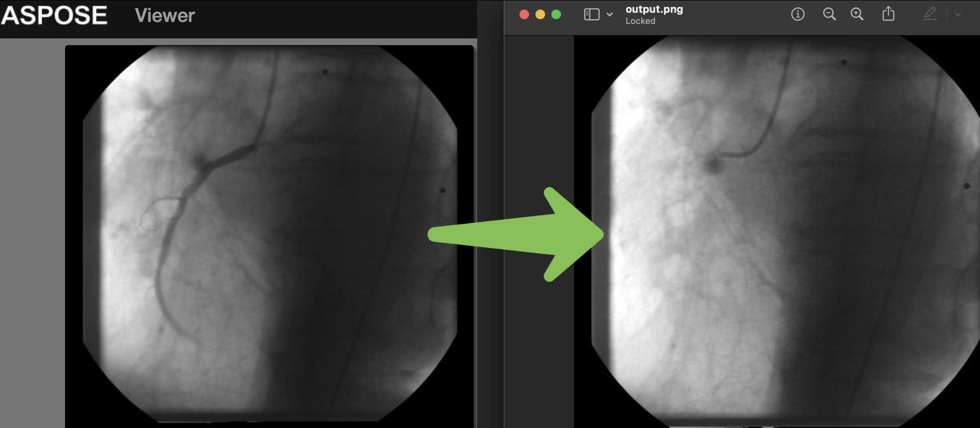Image resolution: width=980 pixels, height=428 pixels.
Task: Open the Share menu for output.png
Action: [x=888, y=14]
